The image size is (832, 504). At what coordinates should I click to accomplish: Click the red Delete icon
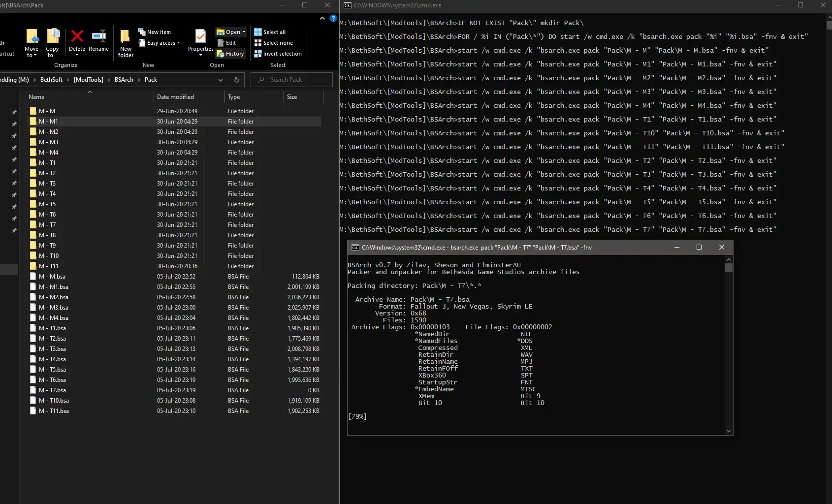tap(77, 36)
